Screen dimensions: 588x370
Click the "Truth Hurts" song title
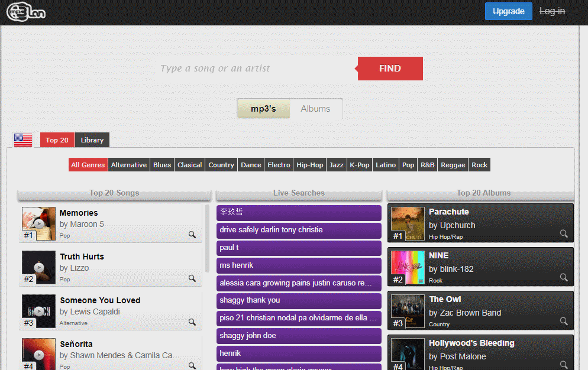pos(82,257)
